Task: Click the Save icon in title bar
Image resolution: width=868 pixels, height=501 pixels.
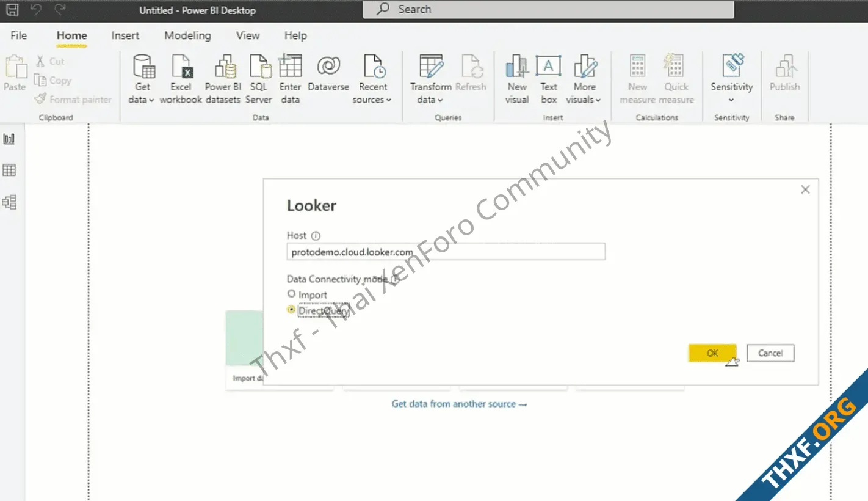Action: coord(12,10)
